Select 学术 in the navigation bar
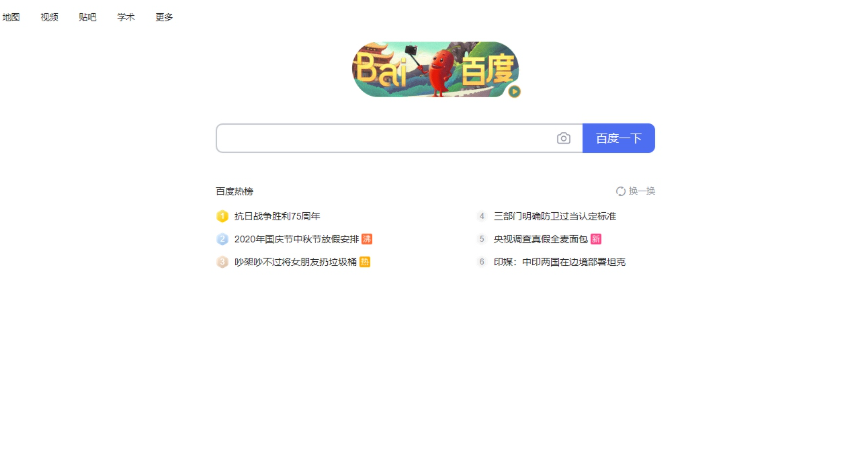 click(126, 17)
